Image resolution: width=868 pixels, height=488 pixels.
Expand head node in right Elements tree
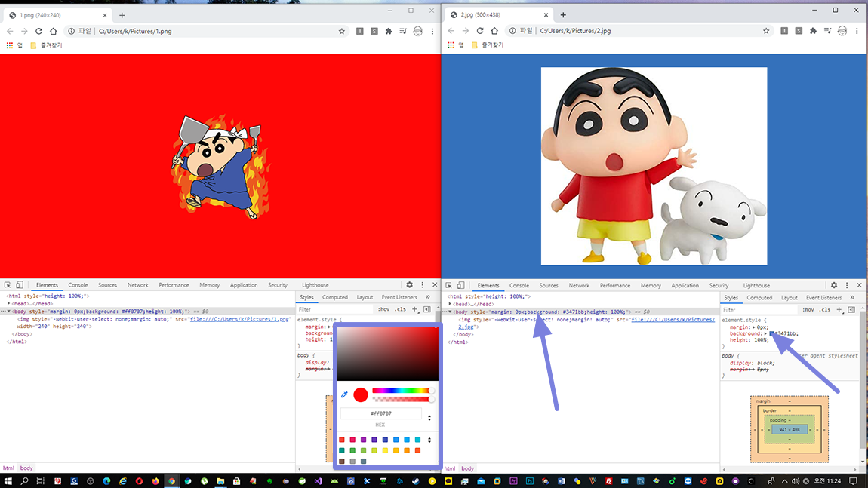click(x=450, y=304)
